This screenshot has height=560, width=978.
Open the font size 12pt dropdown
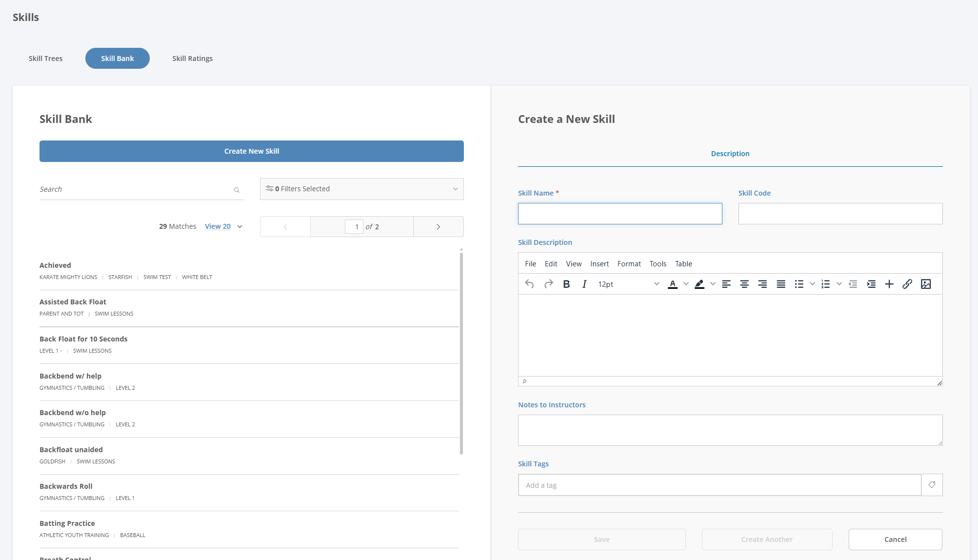(x=628, y=284)
